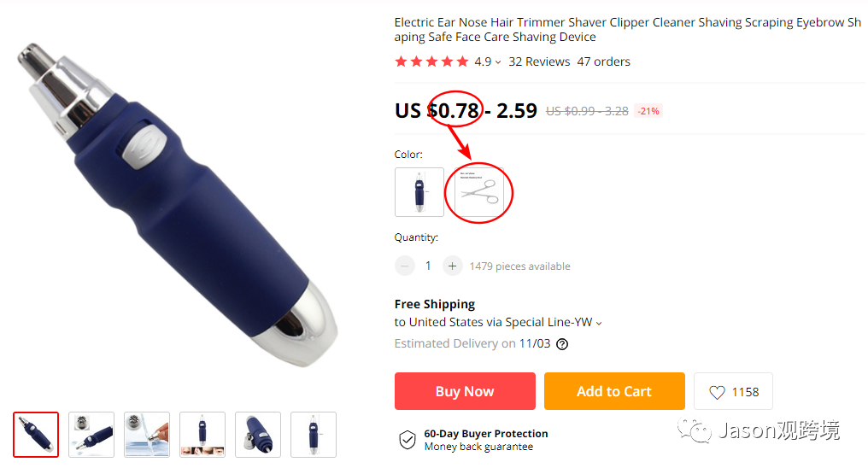Select the fourth thumbnail with usage faces
The image size is (868, 468).
tap(202, 435)
